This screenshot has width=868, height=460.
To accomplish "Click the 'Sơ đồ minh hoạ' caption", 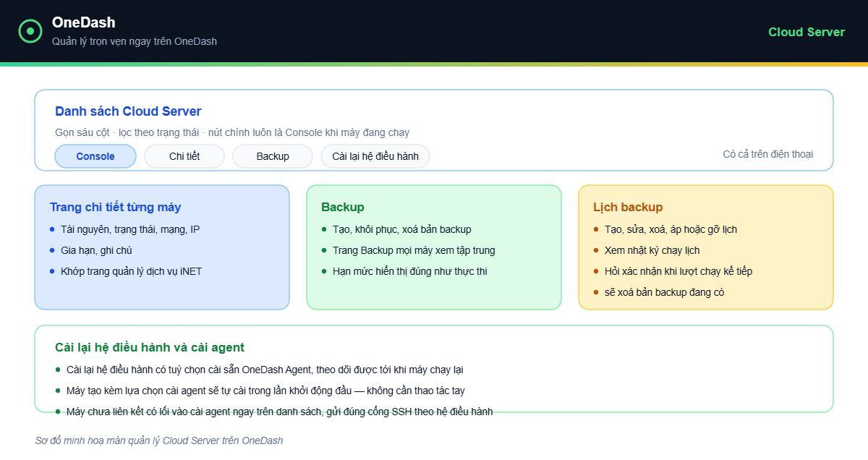I will (x=159, y=440).
